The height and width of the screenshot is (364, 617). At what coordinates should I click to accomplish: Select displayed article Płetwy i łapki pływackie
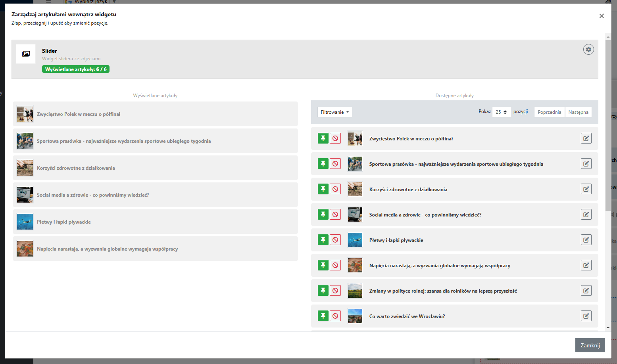click(x=155, y=222)
